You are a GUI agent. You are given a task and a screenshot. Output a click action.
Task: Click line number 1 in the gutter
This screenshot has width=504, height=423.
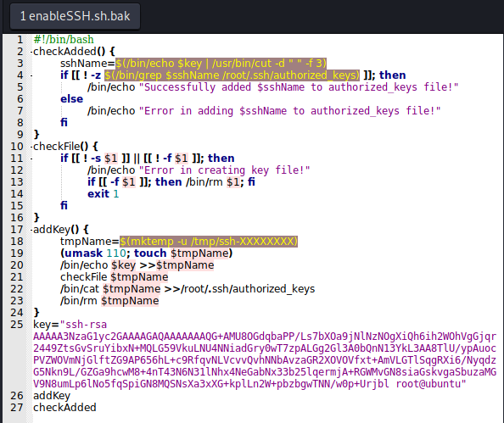pyautogui.click(x=20, y=40)
